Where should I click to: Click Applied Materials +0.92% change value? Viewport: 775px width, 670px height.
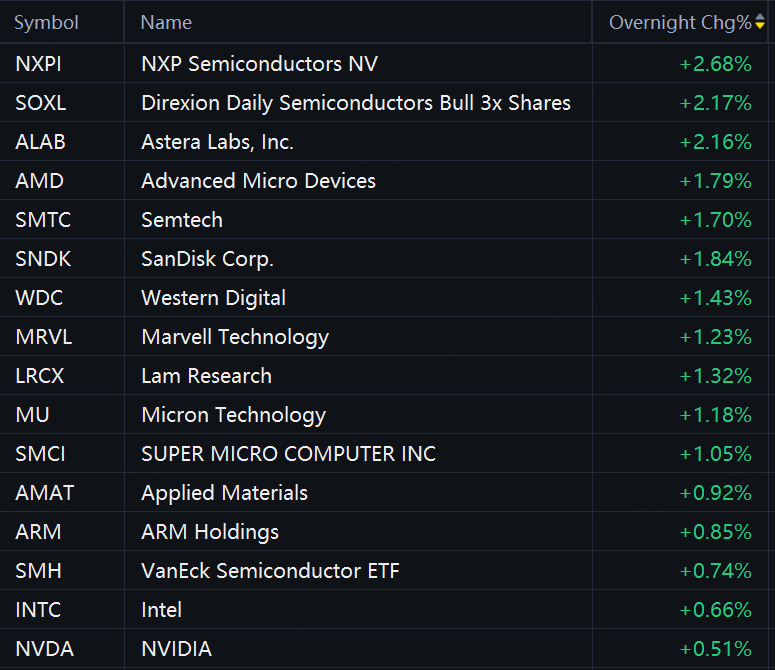pos(715,493)
